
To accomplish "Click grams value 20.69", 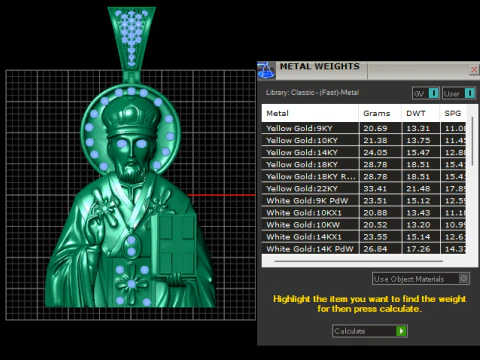I will pyautogui.click(x=375, y=128).
